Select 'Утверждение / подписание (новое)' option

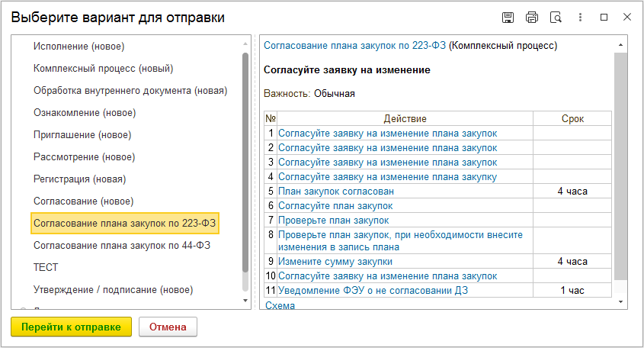click(114, 290)
